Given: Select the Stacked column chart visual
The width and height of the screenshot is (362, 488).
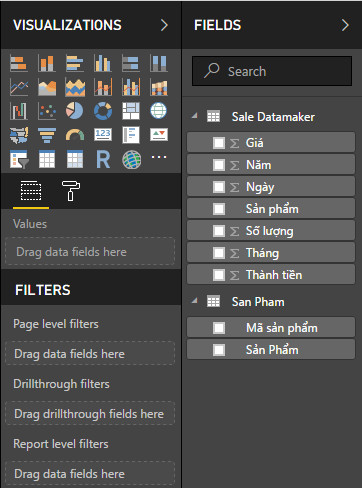Looking at the screenshot, I should pos(47,63).
